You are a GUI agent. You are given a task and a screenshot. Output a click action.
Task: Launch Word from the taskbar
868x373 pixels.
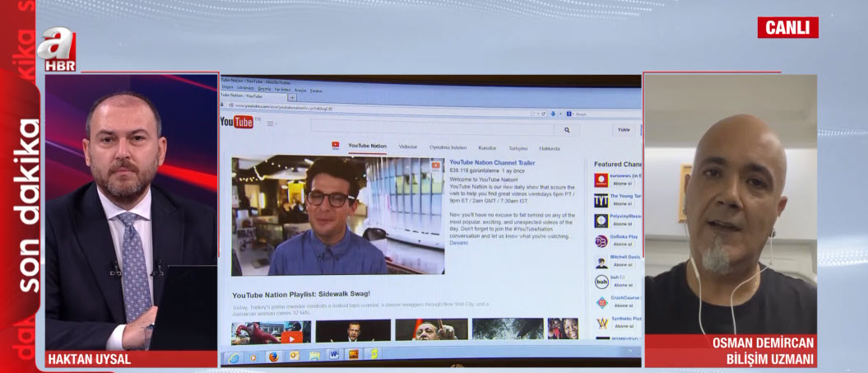334,355
